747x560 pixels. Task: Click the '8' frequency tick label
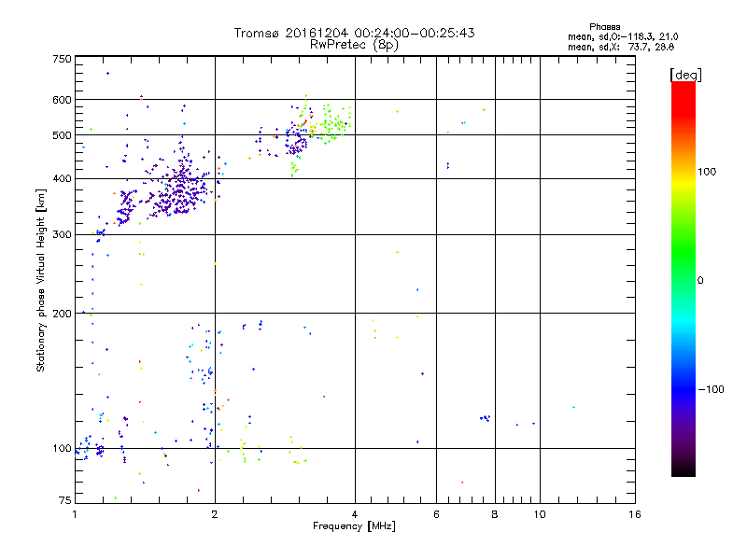pyautogui.click(x=495, y=514)
